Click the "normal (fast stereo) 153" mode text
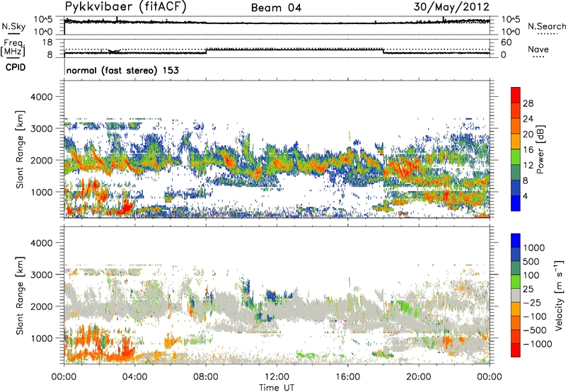Viewport: 566px width, 392px height. tap(122, 70)
